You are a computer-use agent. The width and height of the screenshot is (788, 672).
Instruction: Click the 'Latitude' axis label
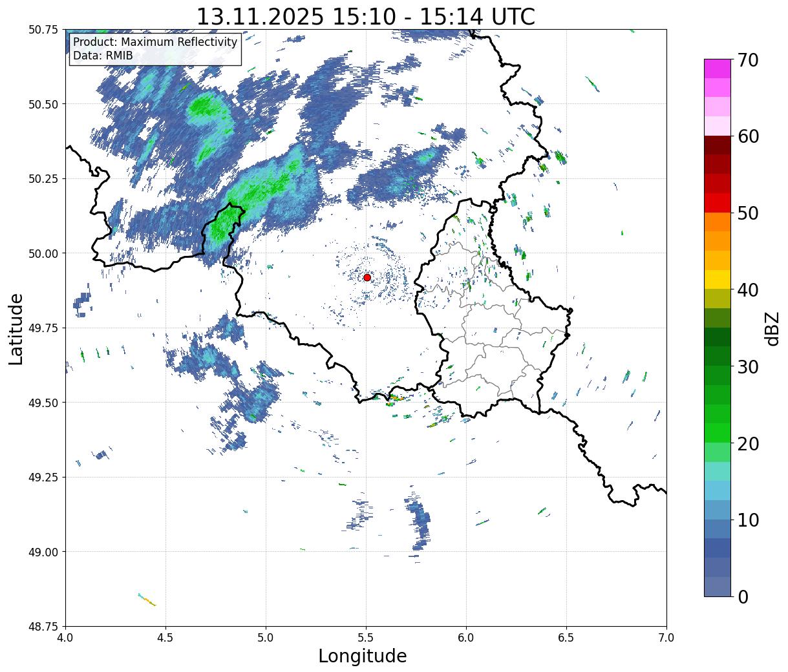[x=16, y=328]
